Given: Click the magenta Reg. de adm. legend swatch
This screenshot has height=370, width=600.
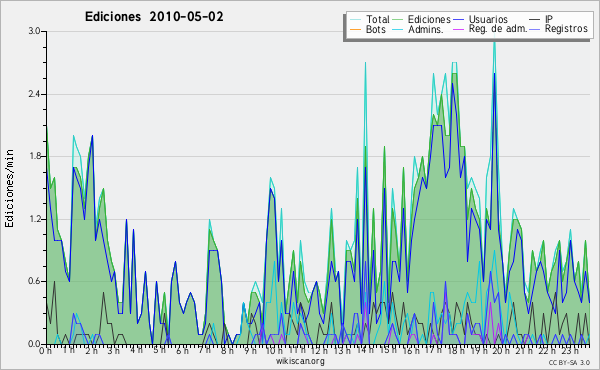Looking at the screenshot, I should [459, 29].
